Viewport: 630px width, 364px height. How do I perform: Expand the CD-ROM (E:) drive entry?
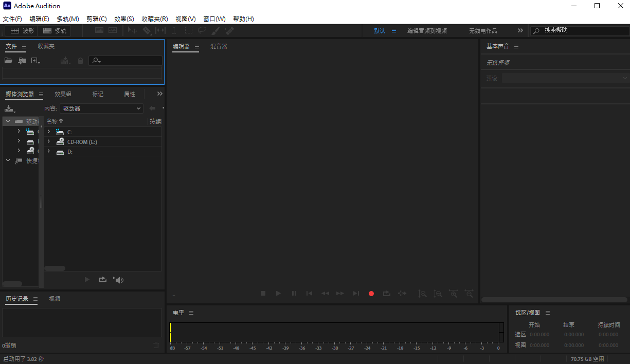click(49, 142)
